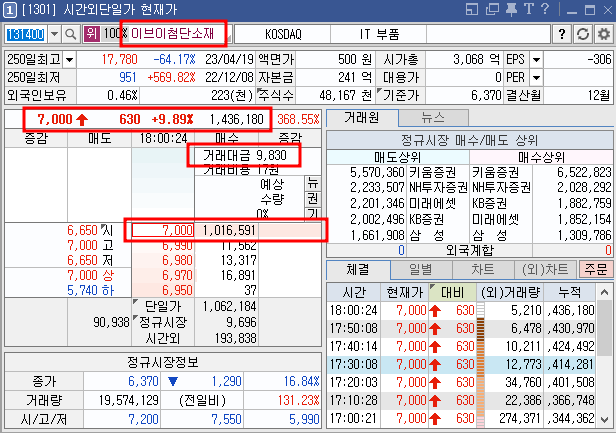Click the IT 부품 sector field
This screenshot has height=433, width=616.
click(x=379, y=34)
